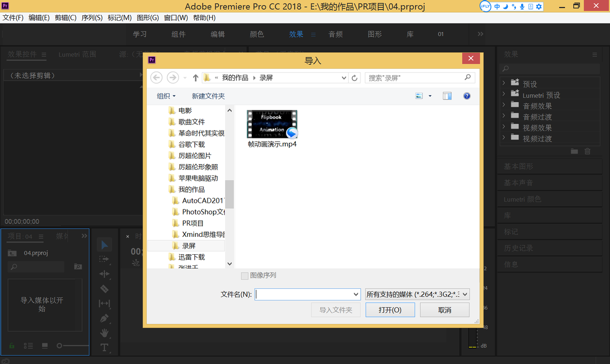This screenshot has height=364, width=610.
Task: Open view options dropdown arrow
Action: [430, 96]
